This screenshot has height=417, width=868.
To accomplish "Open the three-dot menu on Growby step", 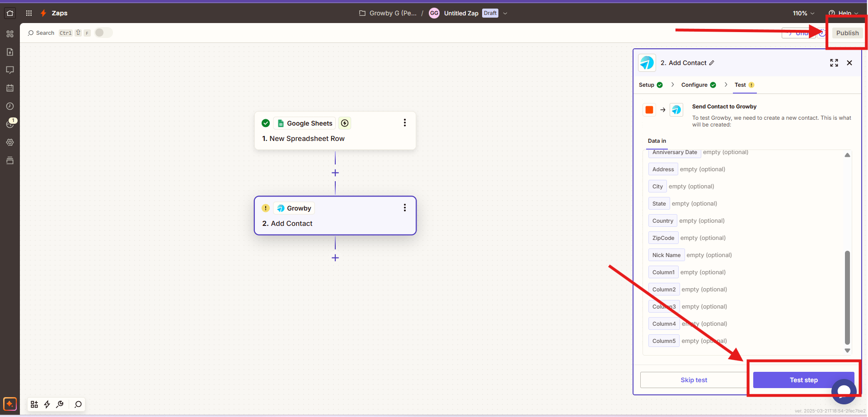I will point(405,208).
